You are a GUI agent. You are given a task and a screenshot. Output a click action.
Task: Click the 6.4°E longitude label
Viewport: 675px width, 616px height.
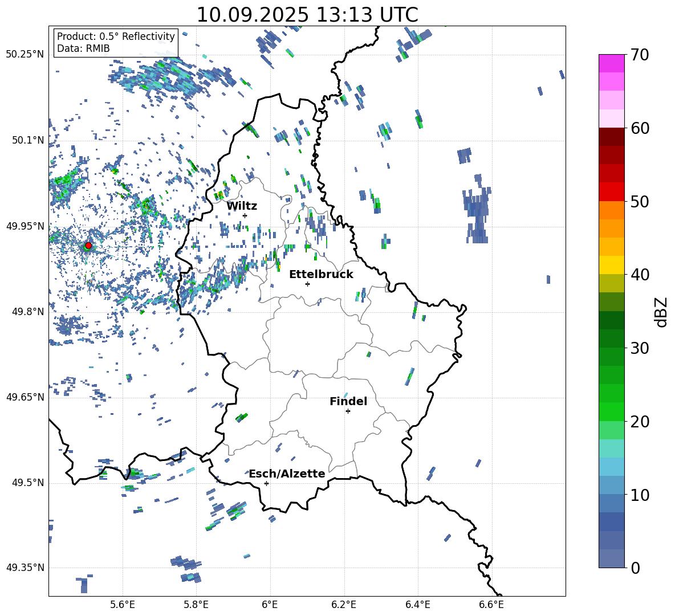click(x=417, y=605)
